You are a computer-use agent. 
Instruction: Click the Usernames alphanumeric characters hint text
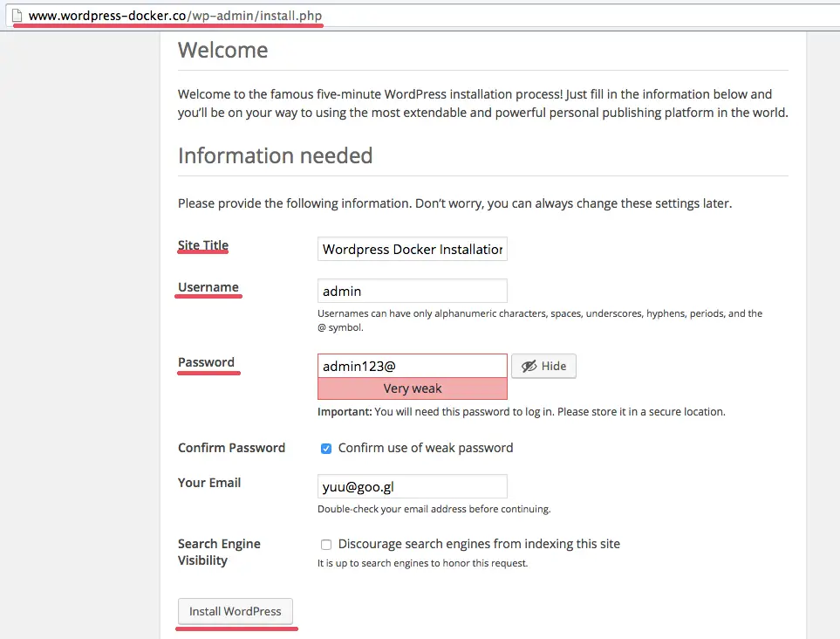coord(540,320)
